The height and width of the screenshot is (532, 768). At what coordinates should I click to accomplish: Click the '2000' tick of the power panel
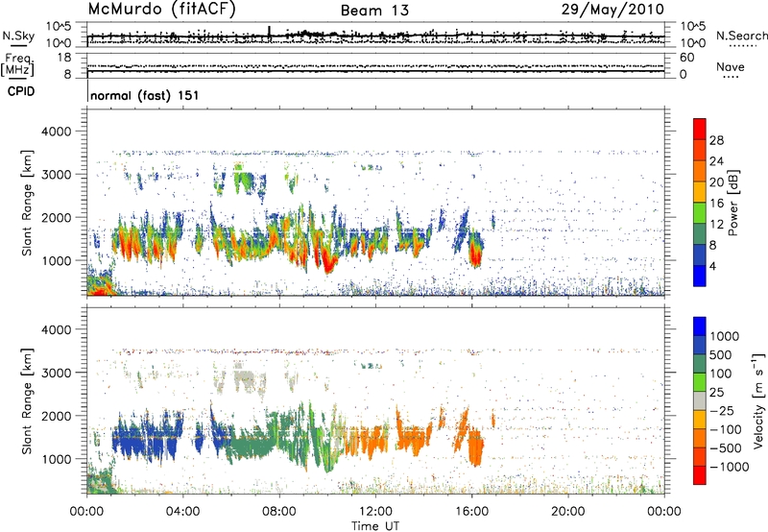point(56,217)
